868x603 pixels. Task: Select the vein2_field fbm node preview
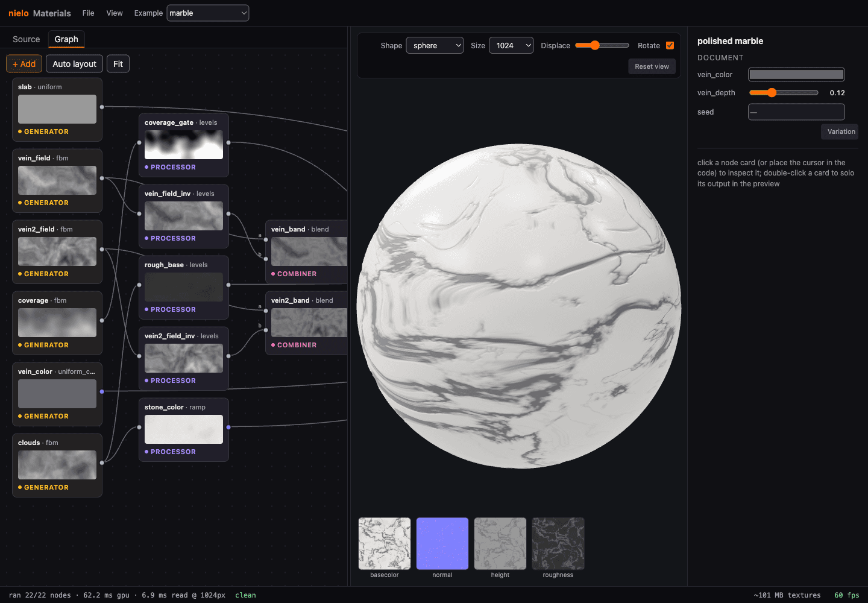57,251
